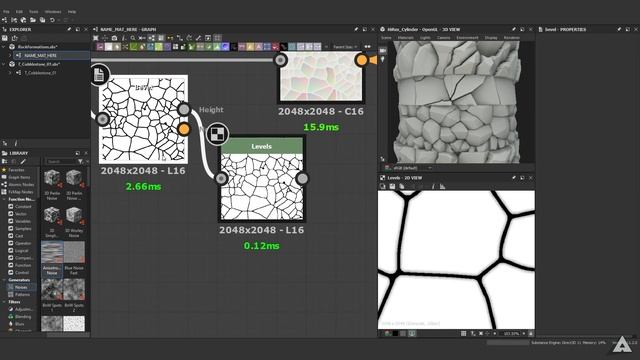Open the Lights menu in 3D View
Image resolution: width=640 pixels, height=360 pixels.
[425, 38]
